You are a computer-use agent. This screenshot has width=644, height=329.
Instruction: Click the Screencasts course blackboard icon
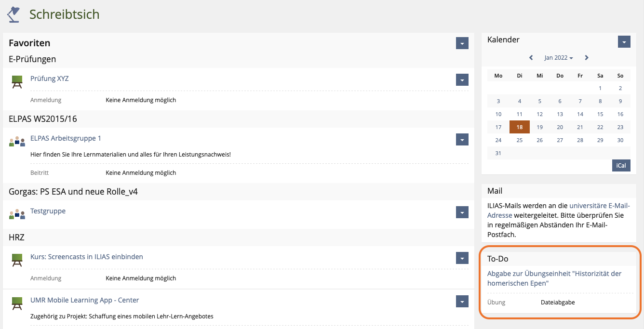click(x=17, y=260)
